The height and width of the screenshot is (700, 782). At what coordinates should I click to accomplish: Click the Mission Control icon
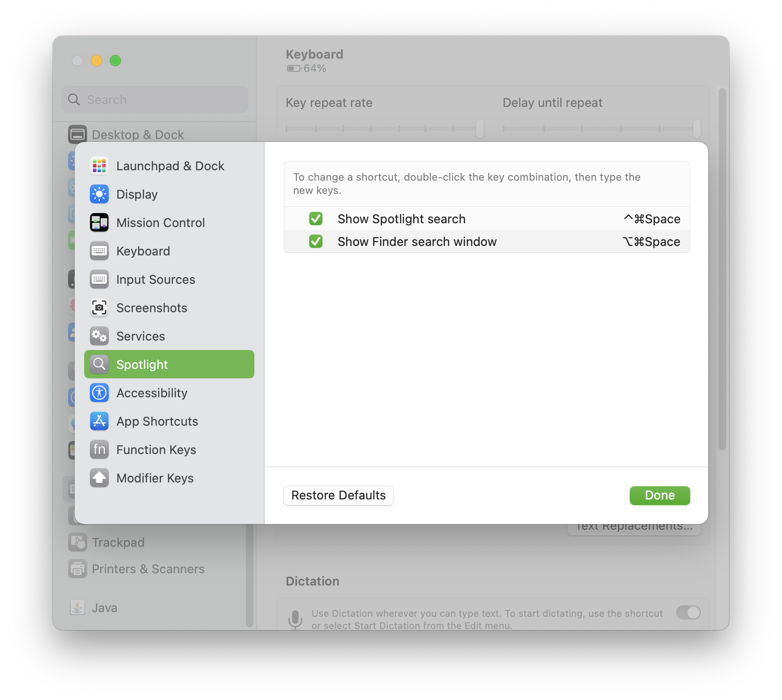tap(99, 223)
